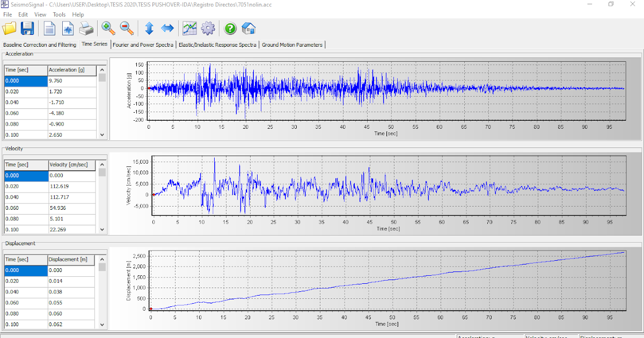This screenshot has height=338, width=644.
Task: Click the Acceleration table scrollbar down arrow
Action: tap(101, 135)
